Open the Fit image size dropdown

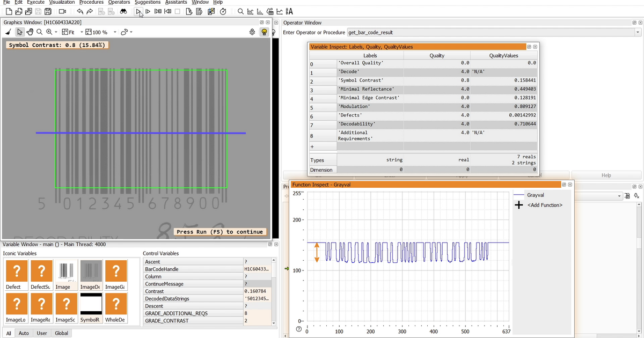82,32
